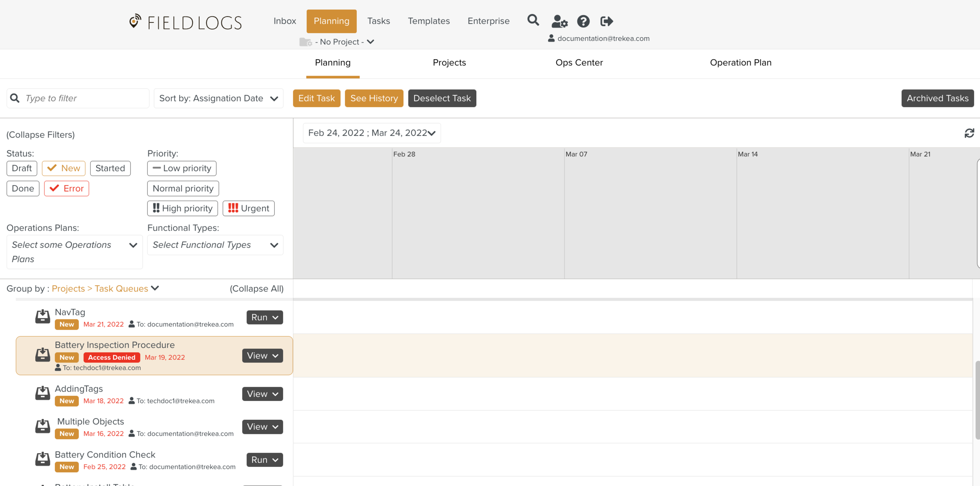980x486 pixels.
Task: Disable the Error status filter
Action: [x=67, y=189]
